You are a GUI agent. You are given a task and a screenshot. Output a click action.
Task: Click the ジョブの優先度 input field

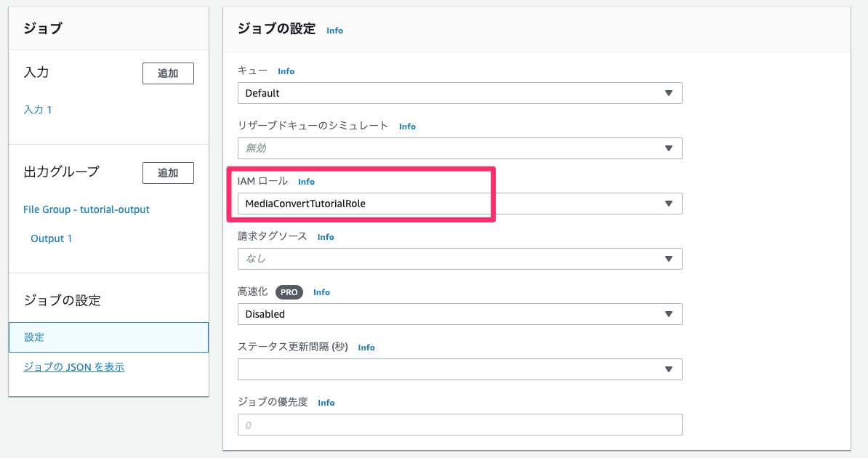point(459,425)
